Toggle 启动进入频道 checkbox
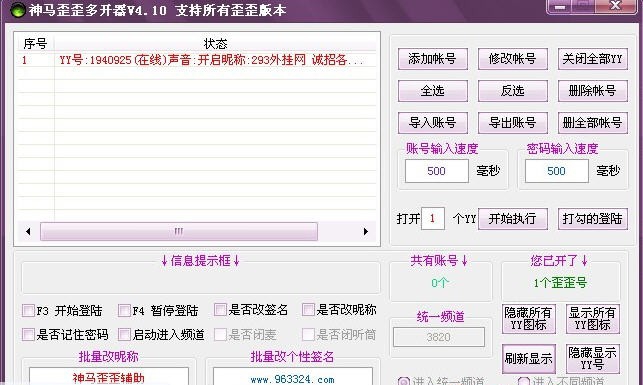This screenshot has height=385, width=643. [x=124, y=335]
